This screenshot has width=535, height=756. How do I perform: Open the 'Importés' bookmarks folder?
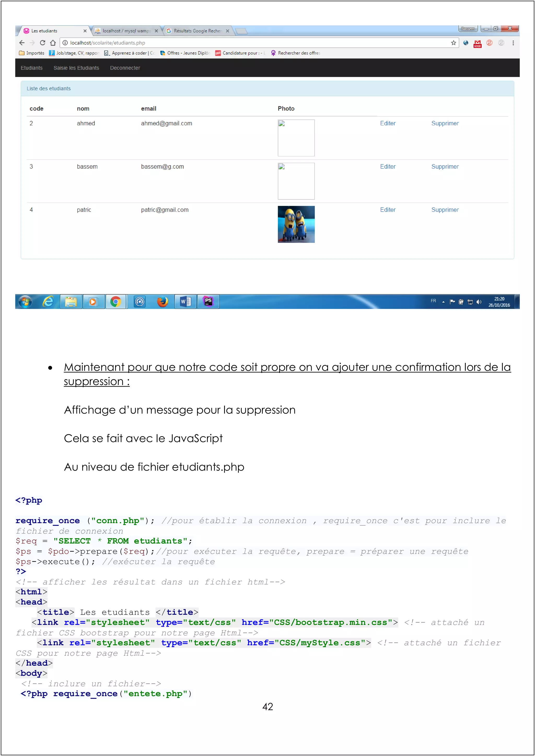32,53
